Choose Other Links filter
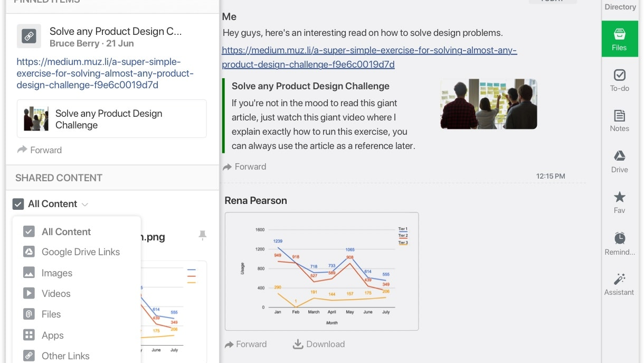The height and width of the screenshot is (363, 644). pos(65,356)
